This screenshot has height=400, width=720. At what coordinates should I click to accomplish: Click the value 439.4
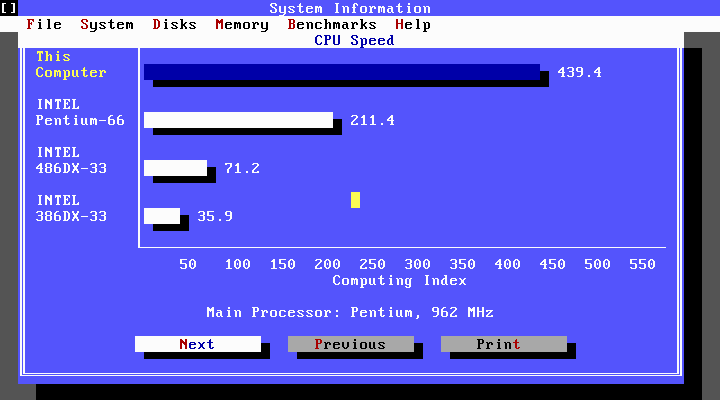coord(579,72)
